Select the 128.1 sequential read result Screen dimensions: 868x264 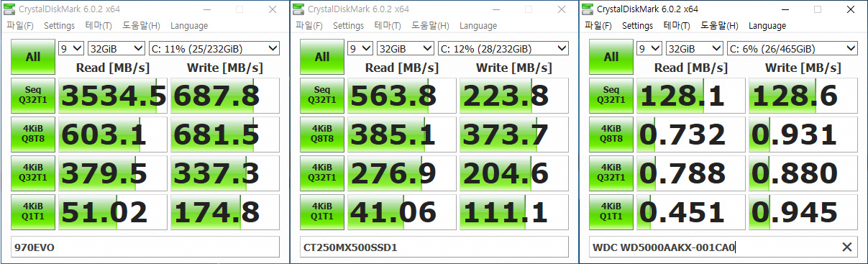pyautogui.click(x=690, y=95)
